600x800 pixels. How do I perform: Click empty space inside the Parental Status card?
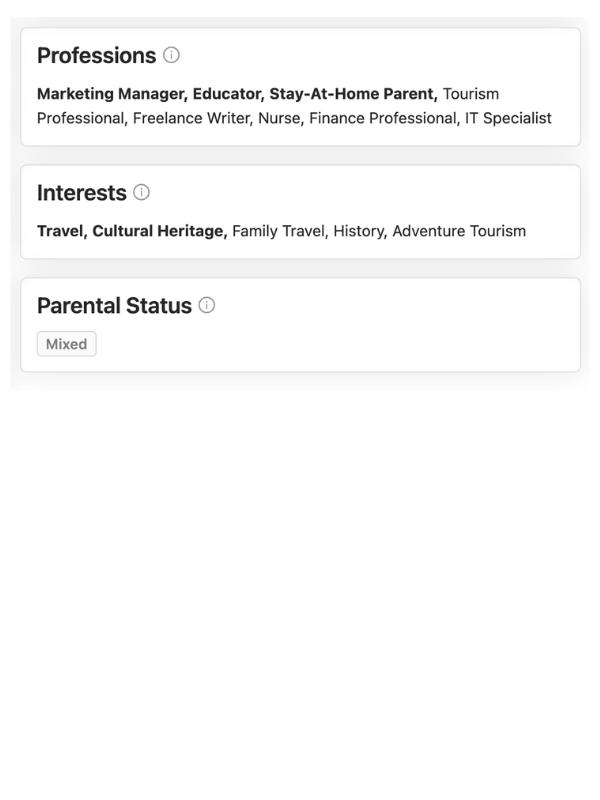coord(380,340)
